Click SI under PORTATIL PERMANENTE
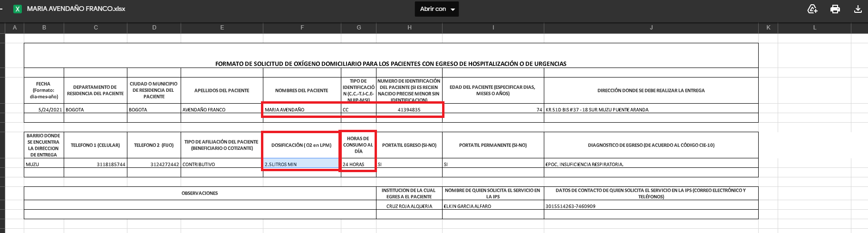Screen dimensions: 868x233 coord(493,164)
